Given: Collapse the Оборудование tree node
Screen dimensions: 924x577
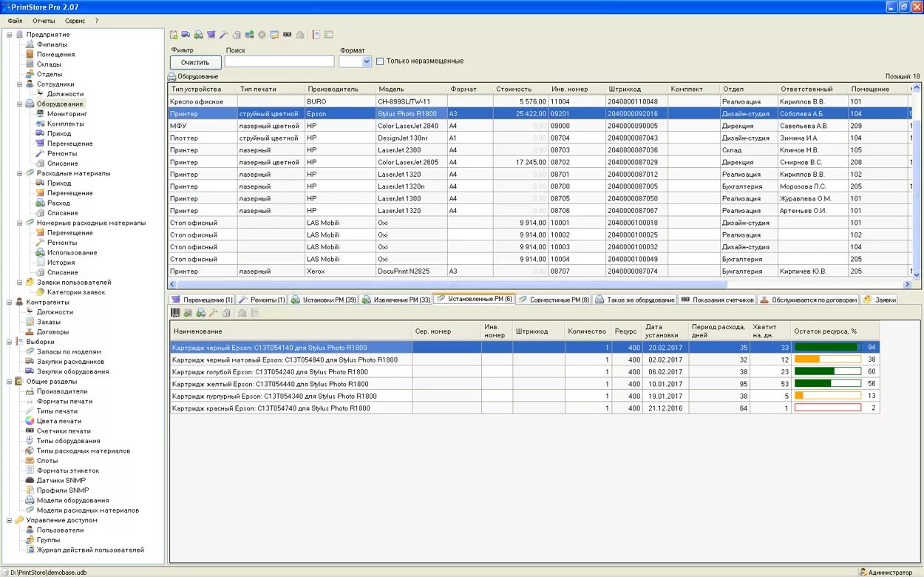Looking at the screenshot, I should pyautogui.click(x=19, y=104).
